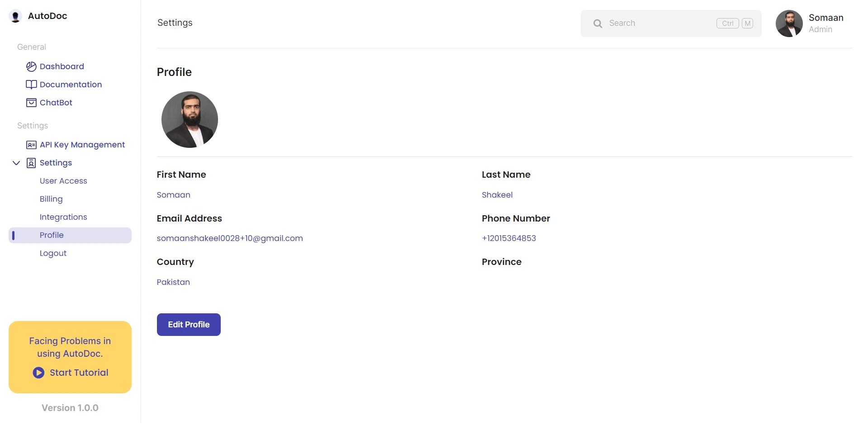Click the Edit Profile button

point(189,325)
